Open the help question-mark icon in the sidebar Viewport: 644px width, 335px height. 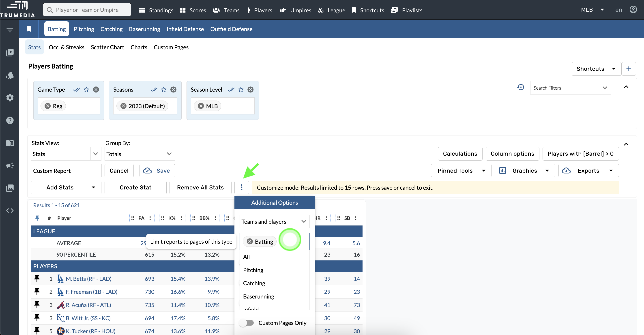[10, 120]
